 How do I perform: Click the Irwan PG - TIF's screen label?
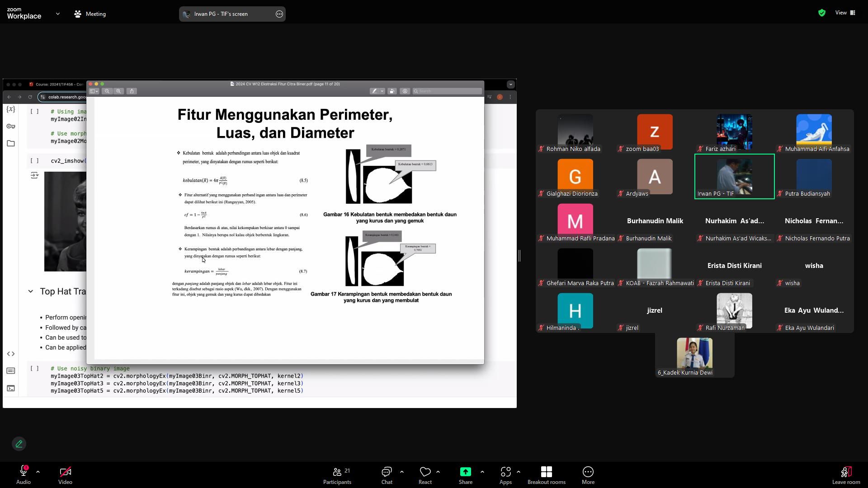click(221, 14)
